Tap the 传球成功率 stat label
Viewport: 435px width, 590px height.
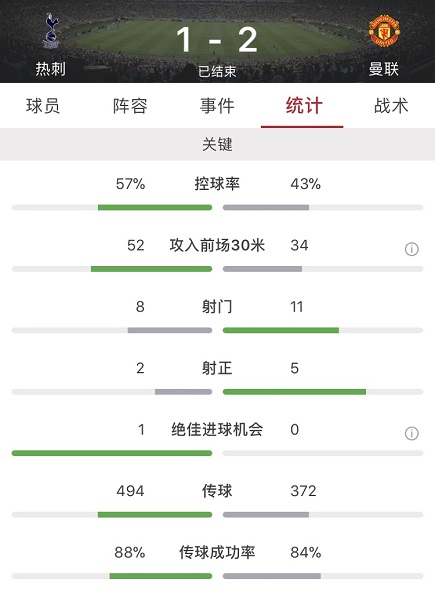[x=217, y=552]
